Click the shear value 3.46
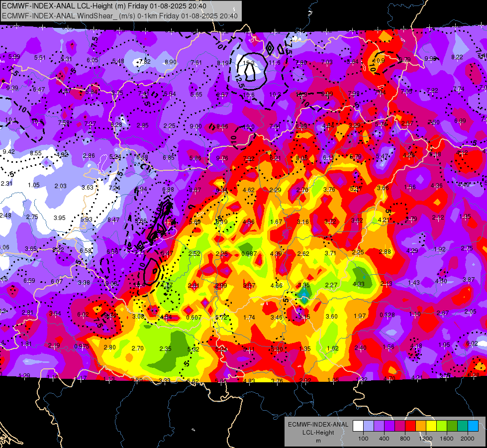Screen dimensions: 487x448 [277, 318]
